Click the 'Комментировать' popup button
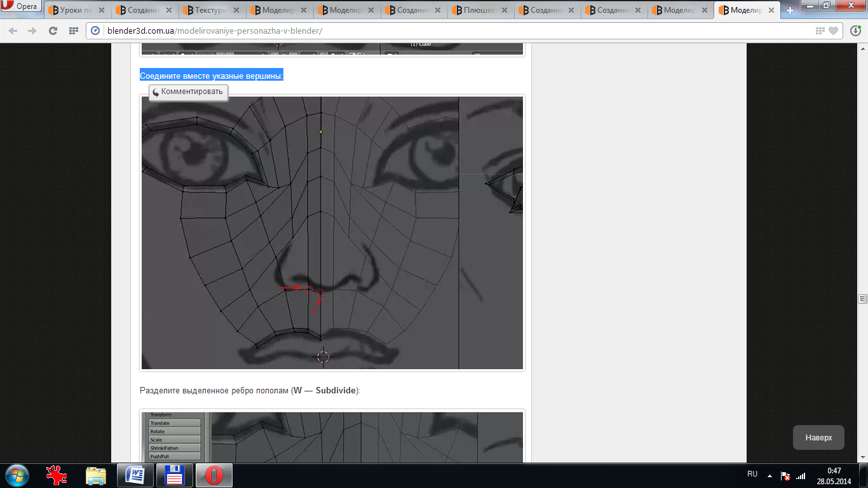Image resolution: width=868 pixels, height=488 pixels. 188,91
